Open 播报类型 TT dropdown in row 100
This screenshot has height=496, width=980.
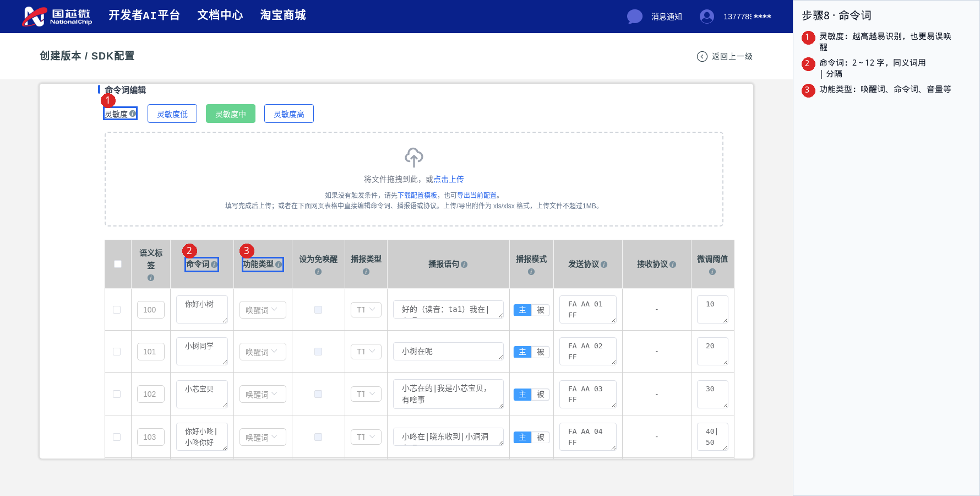point(366,310)
